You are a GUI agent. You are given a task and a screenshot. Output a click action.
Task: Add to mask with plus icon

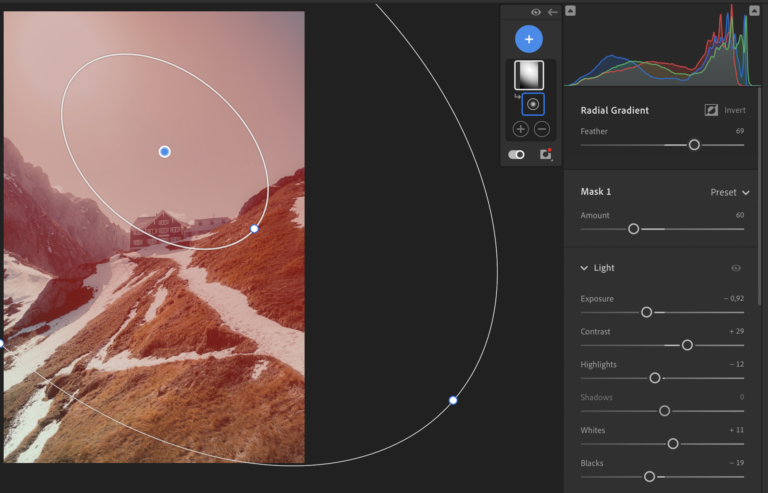(x=521, y=129)
